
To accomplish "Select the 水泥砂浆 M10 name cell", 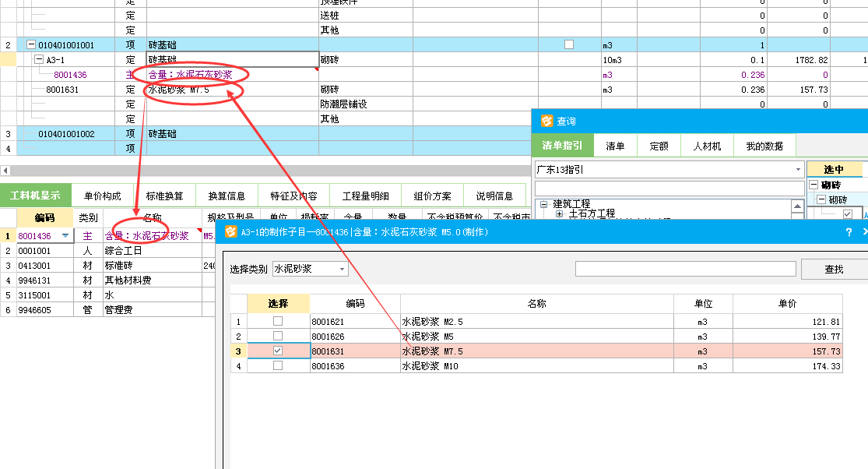I will (x=537, y=366).
